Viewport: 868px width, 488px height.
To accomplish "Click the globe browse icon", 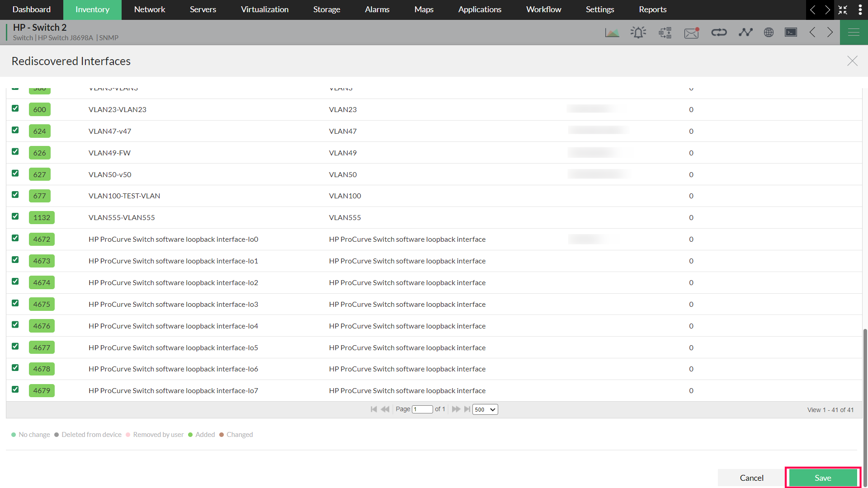I will [769, 33].
